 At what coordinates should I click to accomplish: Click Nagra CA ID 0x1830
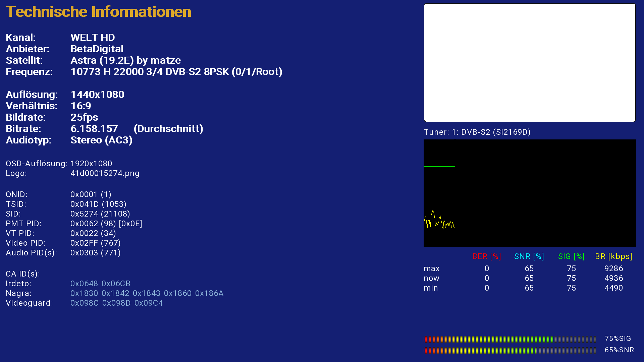[x=84, y=293]
